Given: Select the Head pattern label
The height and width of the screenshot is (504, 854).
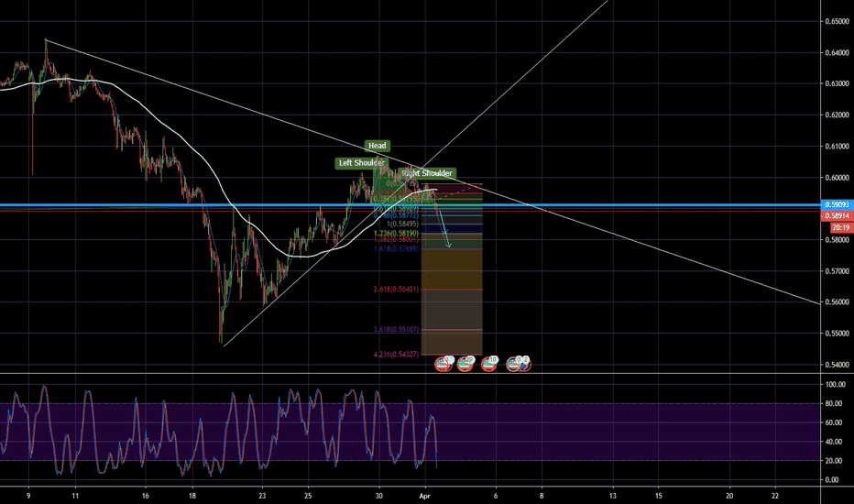Looking at the screenshot, I should coord(377,146).
